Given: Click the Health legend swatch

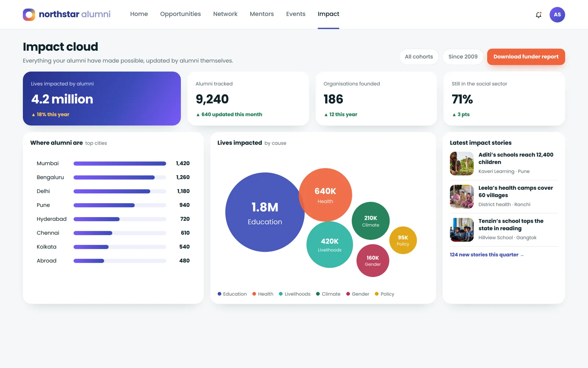Looking at the screenshot, I should click(254, 294).
